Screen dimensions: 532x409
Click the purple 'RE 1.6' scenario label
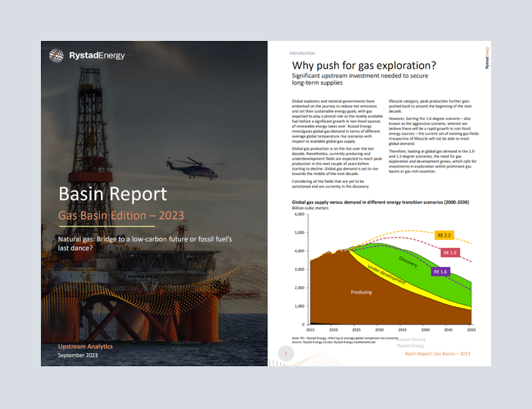(x=440, y=271)
